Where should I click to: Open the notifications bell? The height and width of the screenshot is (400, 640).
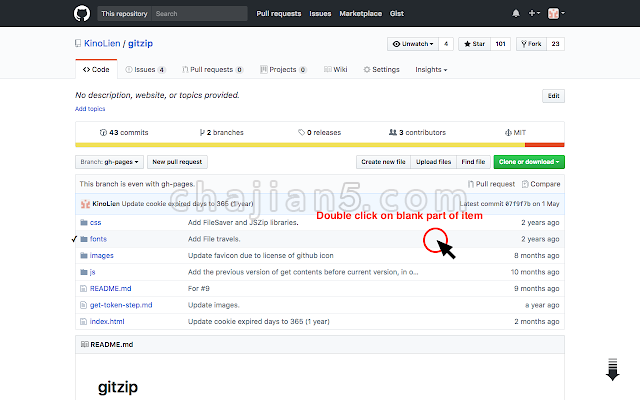pos(516,13)
